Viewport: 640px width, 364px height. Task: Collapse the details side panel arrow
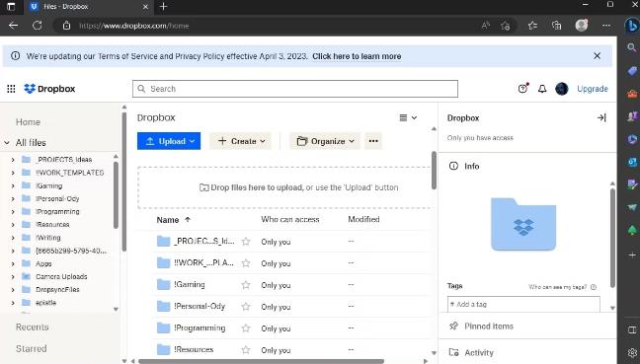click(x=601, y=117)
